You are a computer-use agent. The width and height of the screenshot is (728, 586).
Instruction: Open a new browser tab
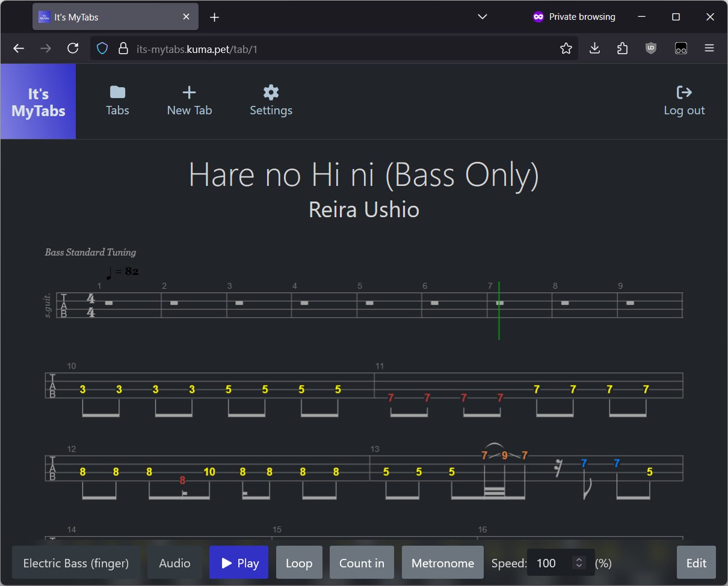coord(214,17)
